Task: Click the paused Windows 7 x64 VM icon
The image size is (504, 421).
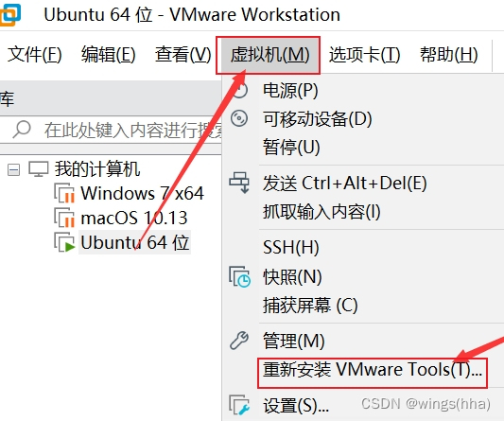Action: 64,193
